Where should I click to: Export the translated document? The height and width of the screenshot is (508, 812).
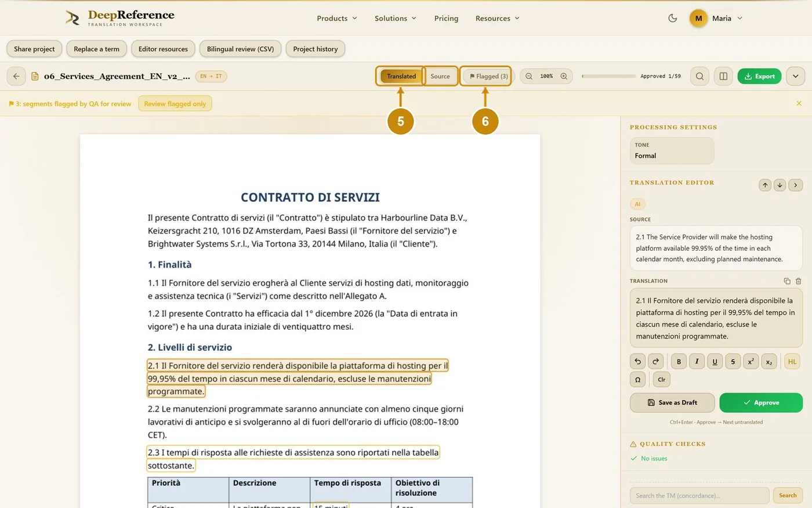pyautogui.click(x=760, y=76)
